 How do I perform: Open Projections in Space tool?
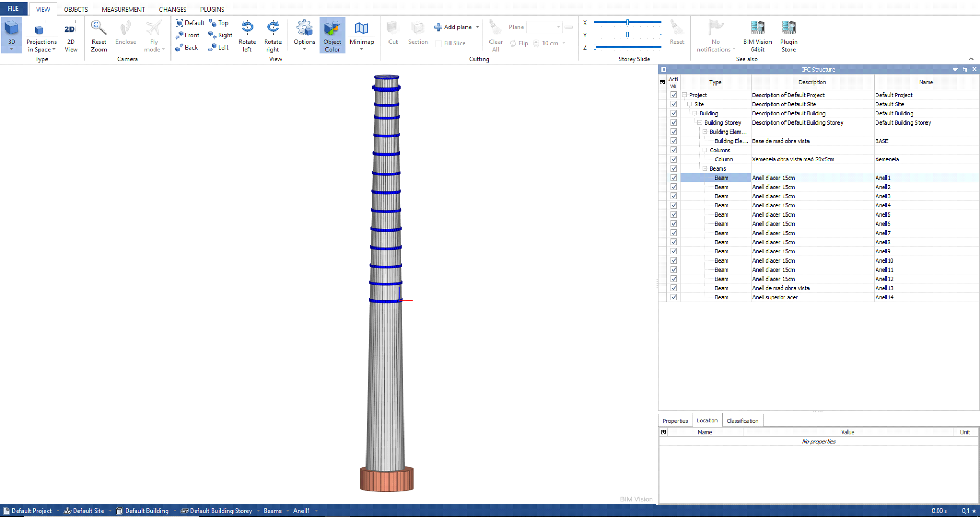click(x=41, y=36)
